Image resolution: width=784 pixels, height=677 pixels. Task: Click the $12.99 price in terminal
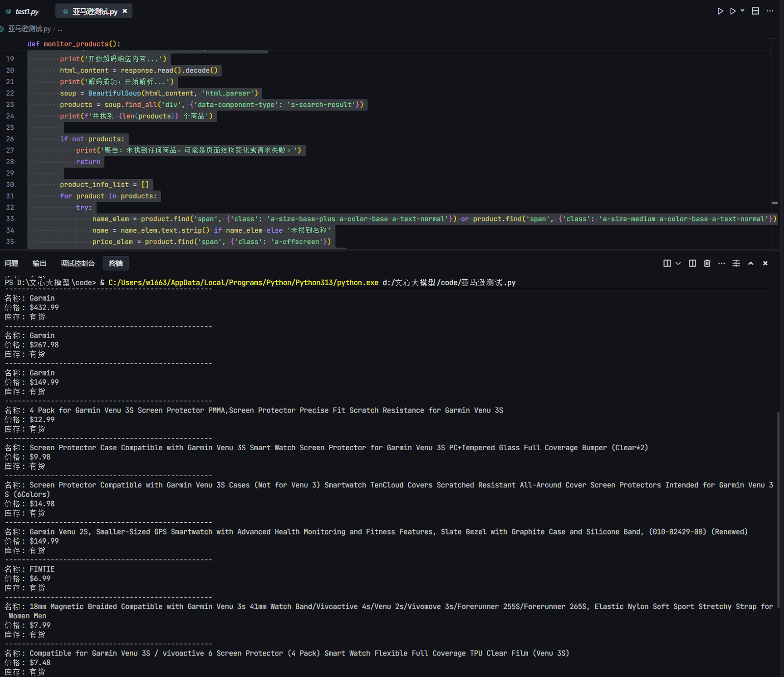[42, 420]
